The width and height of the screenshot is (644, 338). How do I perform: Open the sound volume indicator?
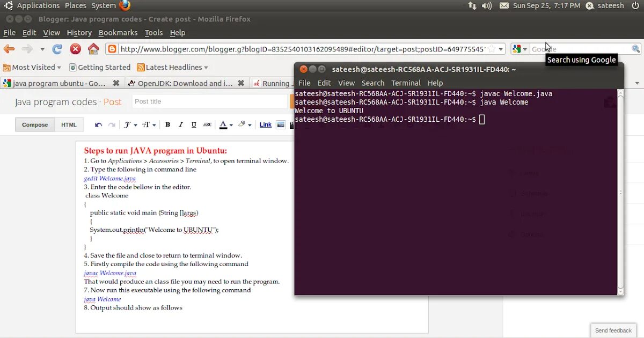click(487, 5)
